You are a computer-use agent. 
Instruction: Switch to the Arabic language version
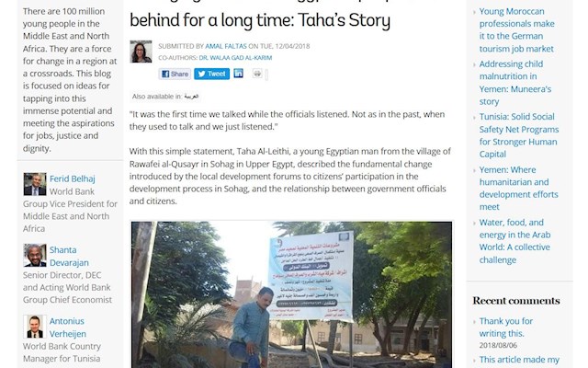tap(191, 97)
